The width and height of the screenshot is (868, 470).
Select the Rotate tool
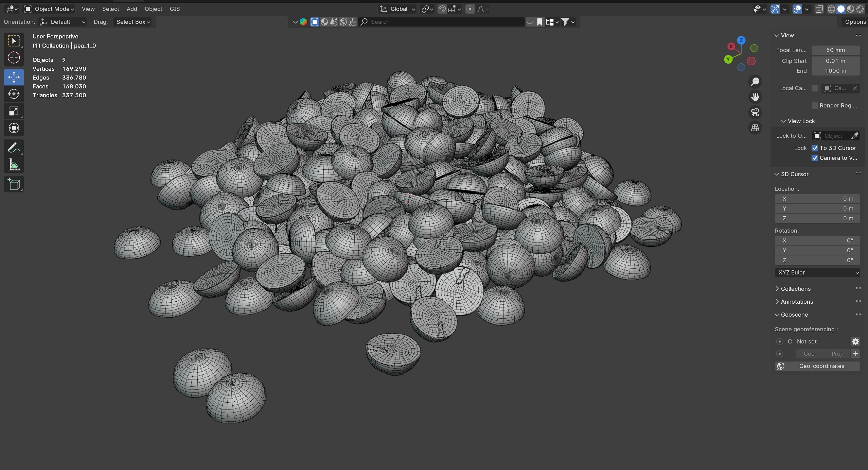pos(14,94)
